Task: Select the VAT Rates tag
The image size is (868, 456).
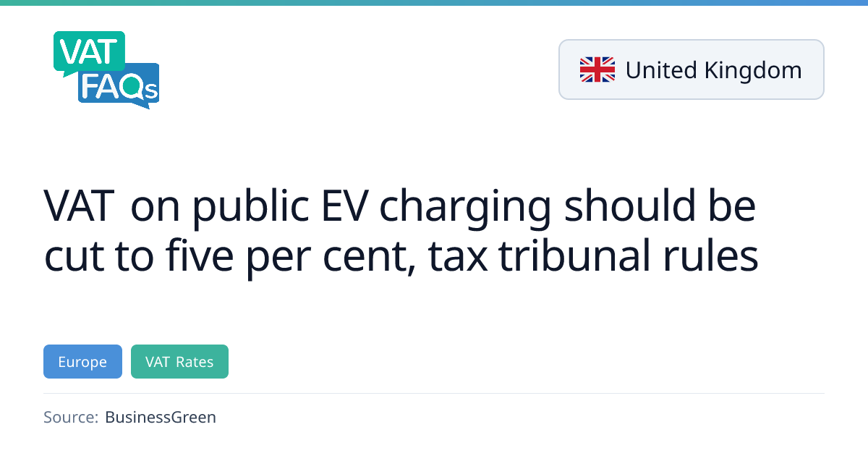Action: click(179, 362)
